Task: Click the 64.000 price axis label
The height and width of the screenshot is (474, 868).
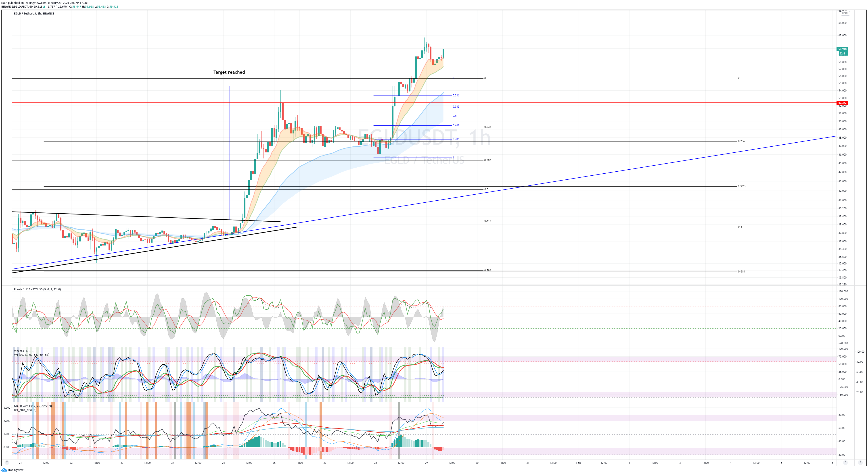Action: [x=842, y=23]
